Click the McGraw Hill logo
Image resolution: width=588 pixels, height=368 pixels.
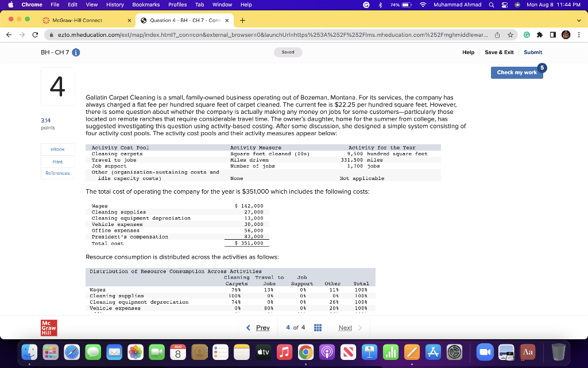pos(48,328)
